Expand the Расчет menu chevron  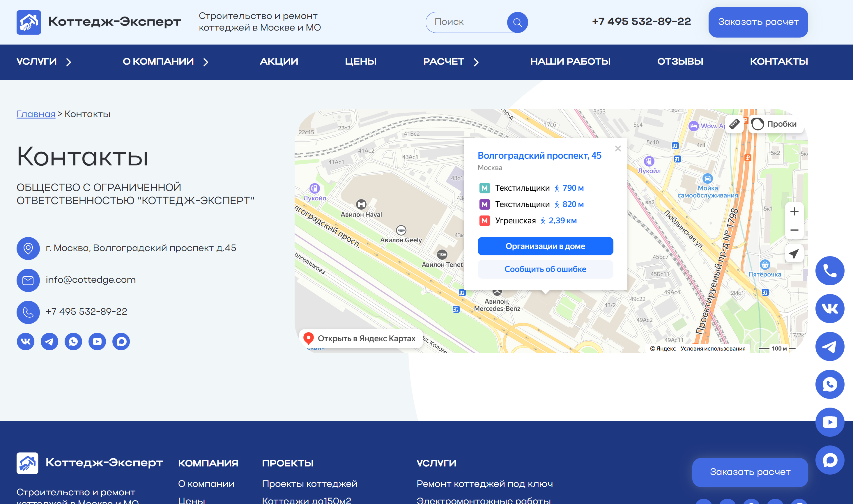tap(476, 62)
